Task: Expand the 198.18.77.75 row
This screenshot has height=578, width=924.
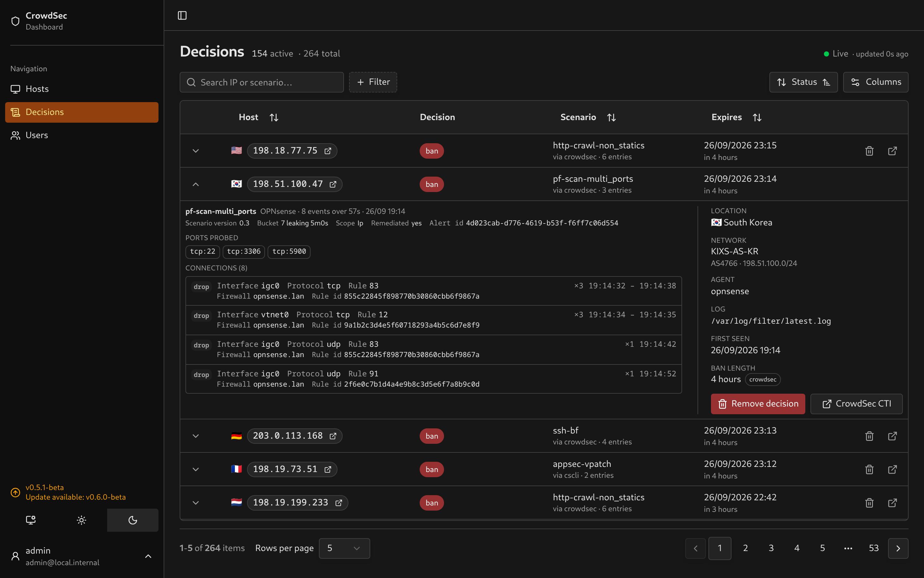Action: pos(195,151)
